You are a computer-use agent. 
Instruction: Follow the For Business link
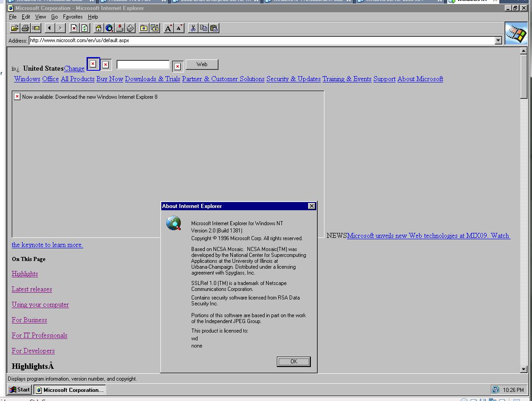tap(29, 320)
